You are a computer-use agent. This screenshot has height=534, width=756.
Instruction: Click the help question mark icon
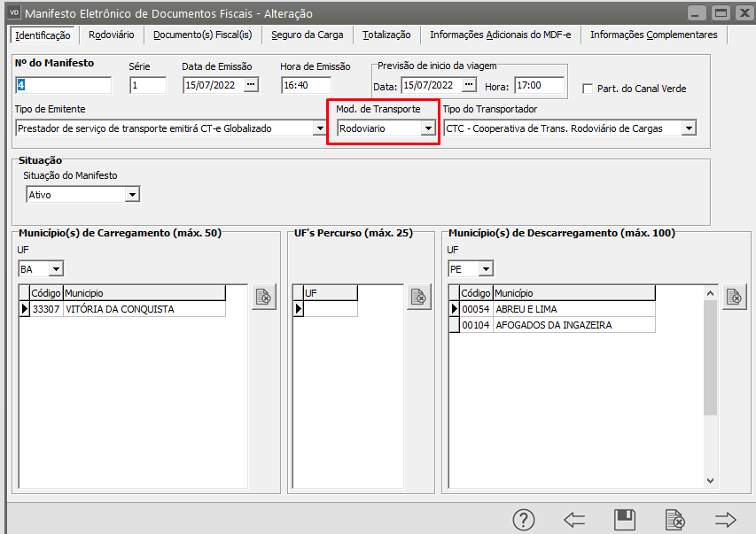[524, 520]
